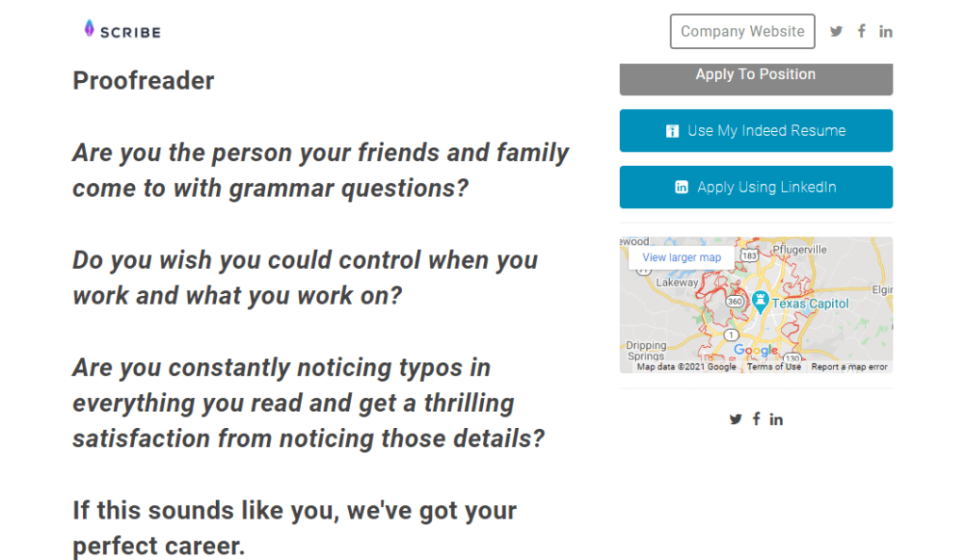Screen dimensions: 966x560
Task: Share via the Facebook icon below the map
Action: (x=757, y=420)
